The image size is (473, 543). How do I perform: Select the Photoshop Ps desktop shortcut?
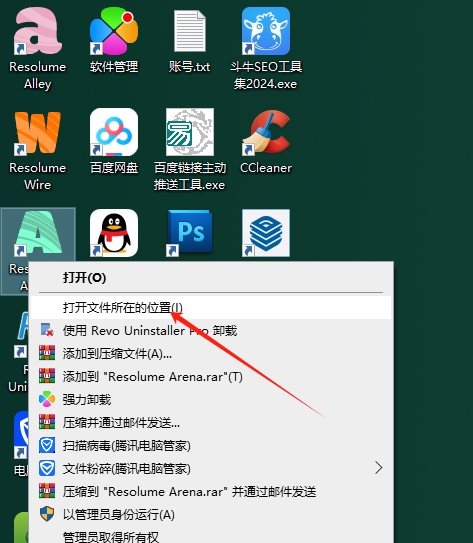[190, 233]
